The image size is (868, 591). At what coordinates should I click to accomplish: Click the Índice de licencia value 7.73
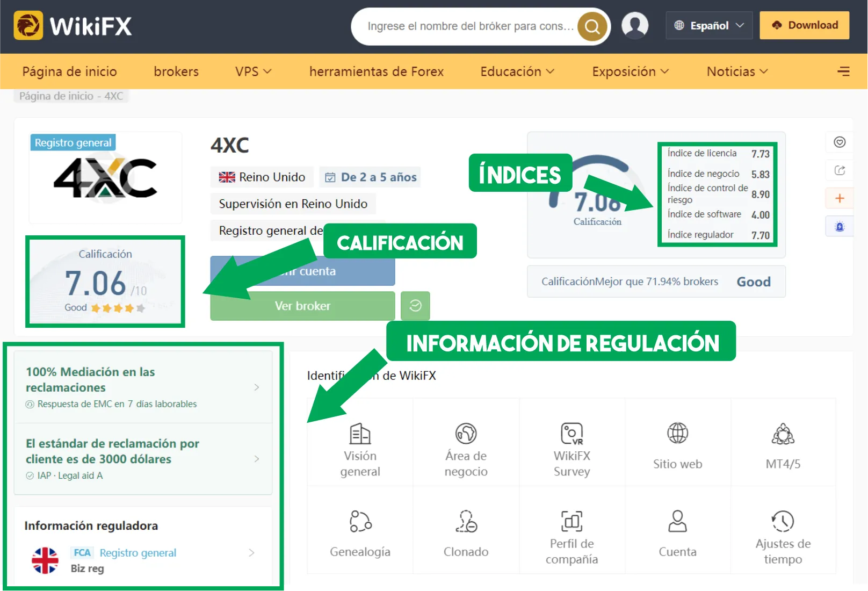coord(760,154)
